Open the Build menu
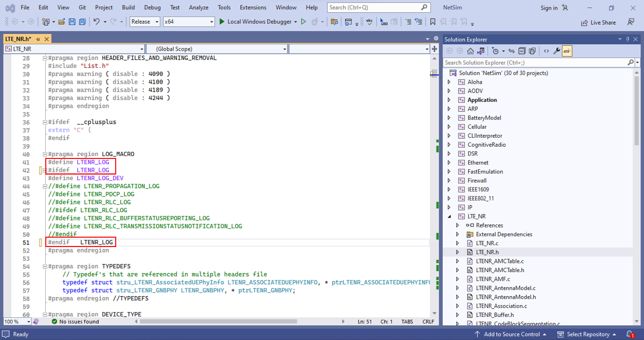The height and width of the screenshot is (340, 644). coord(128,7)
